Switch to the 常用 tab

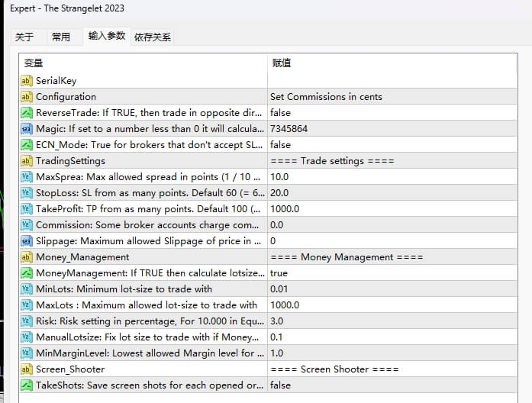(61, 37)
